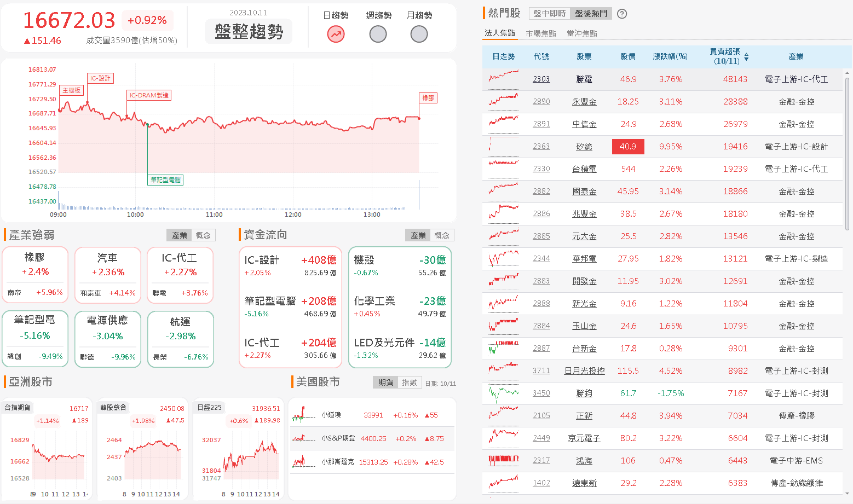This screenshot has height=504, width=853.
Task: Open the 聯電 2303 daily trend sparkline
Action: [x=503, y=79]
